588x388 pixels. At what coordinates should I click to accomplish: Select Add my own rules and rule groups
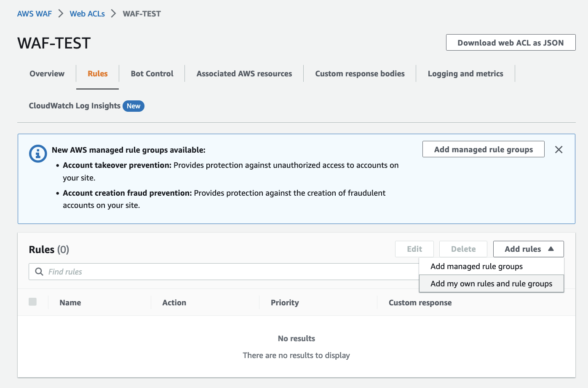491,284
